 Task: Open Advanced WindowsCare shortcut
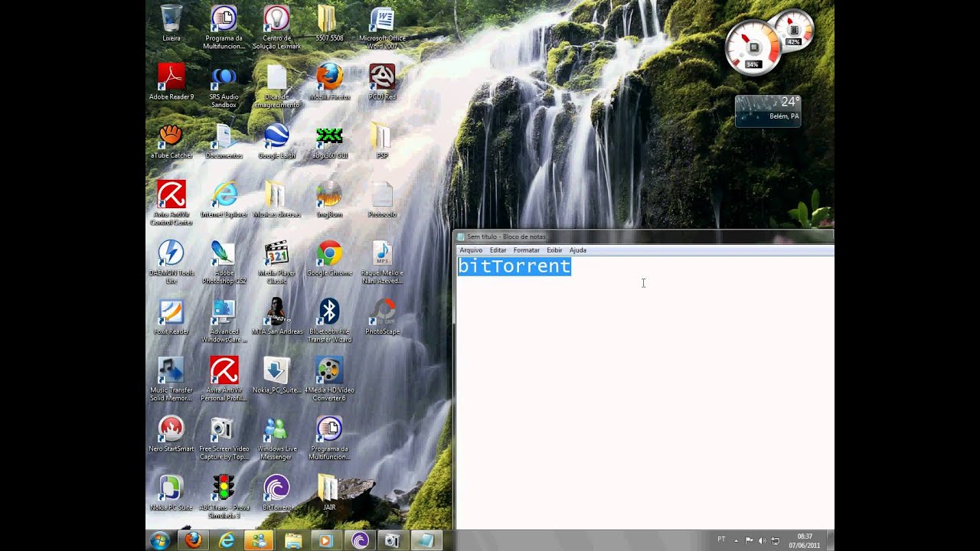click(224, 321)
